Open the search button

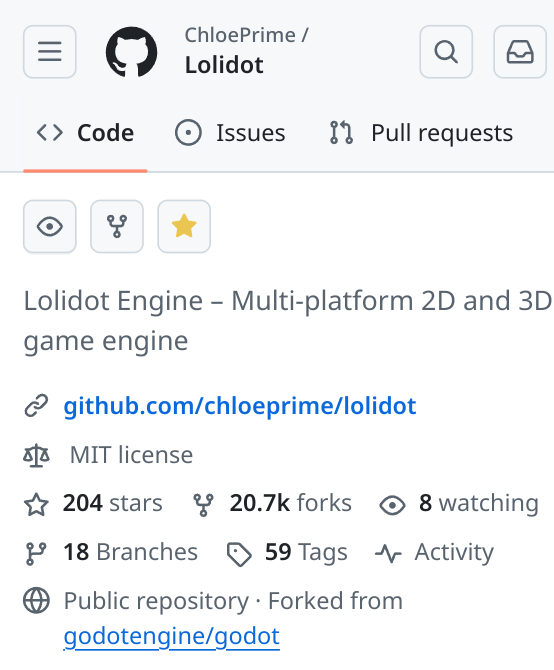click(x=446, y=52)
